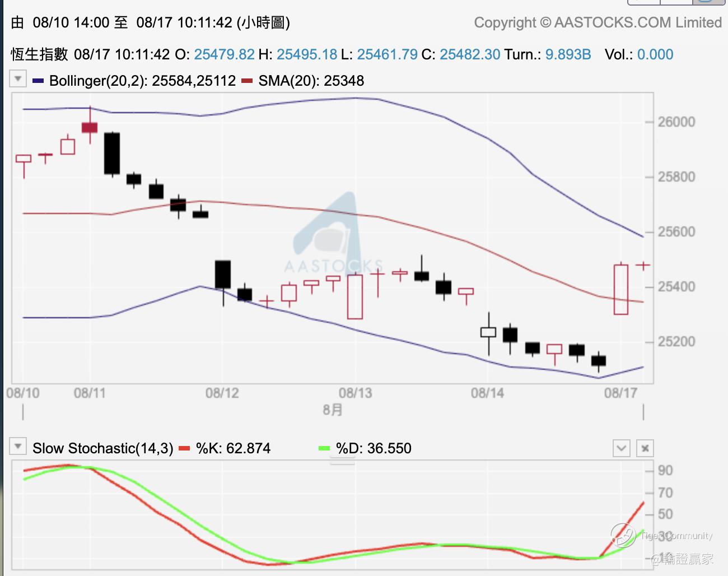Click the 25600 price axis label

[x=676, y=232]
